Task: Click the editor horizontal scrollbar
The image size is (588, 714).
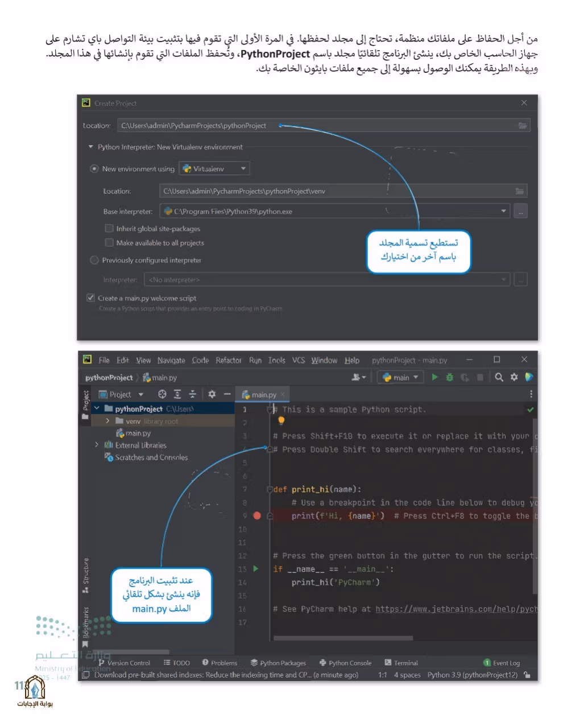Action: click(343, 638)
